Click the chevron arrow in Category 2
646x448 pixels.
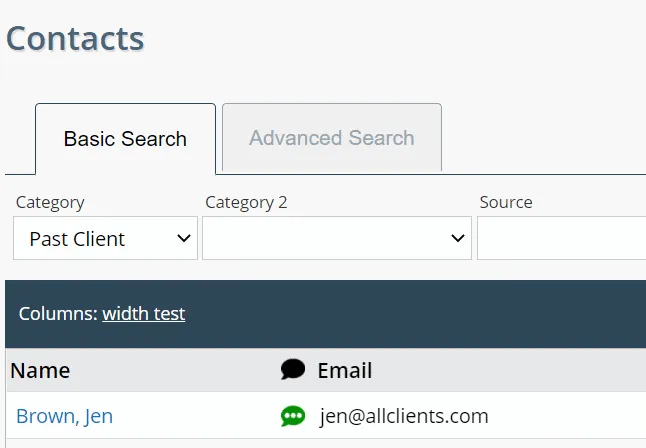(x=458, y=238)
